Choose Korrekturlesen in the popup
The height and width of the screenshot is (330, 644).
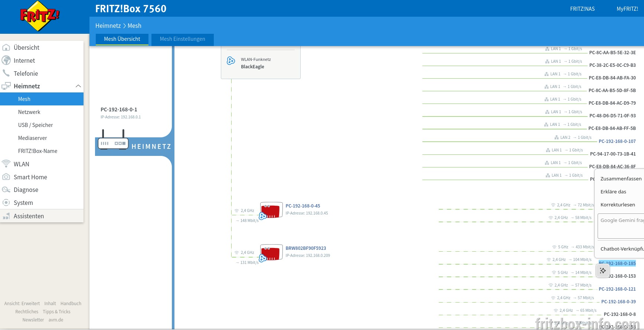[618, 205]
